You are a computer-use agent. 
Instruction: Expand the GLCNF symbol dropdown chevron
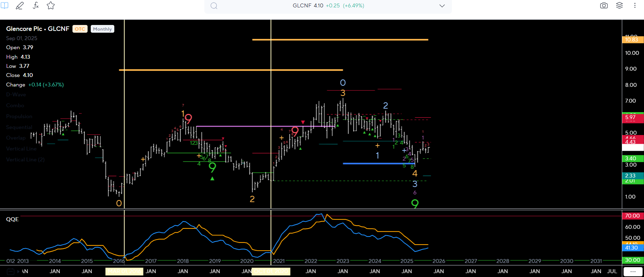[442, 6]
